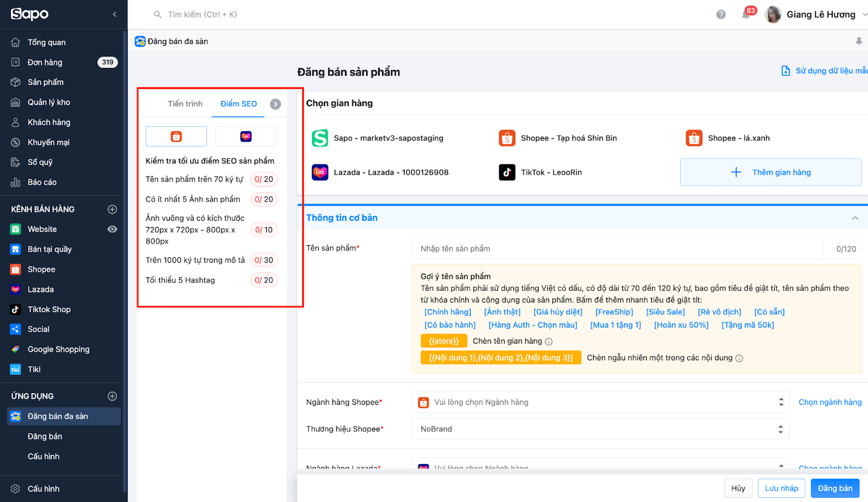Click the Chọn ngành hàng link for Shopee
868x502 pixels.
(x=830, y=402)
